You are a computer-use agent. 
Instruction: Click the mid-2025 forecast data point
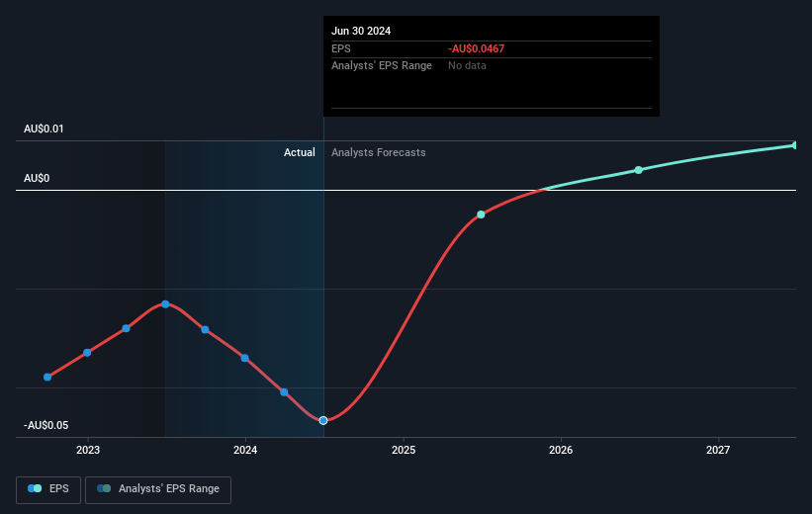[x=481, y=214]
